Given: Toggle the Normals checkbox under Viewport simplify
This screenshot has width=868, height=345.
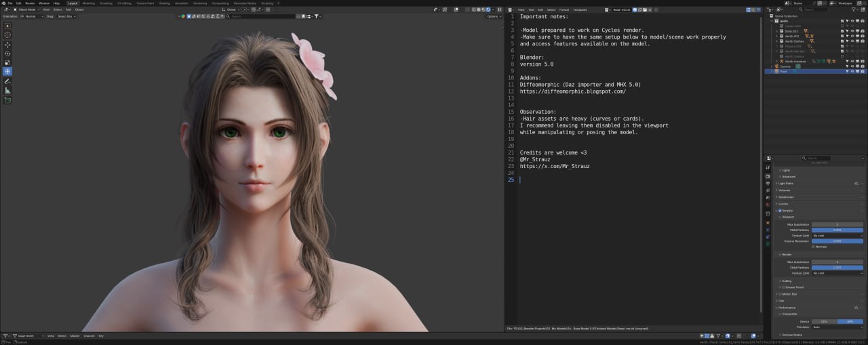Looking at the screenshot, I should (x=813, y=247).
